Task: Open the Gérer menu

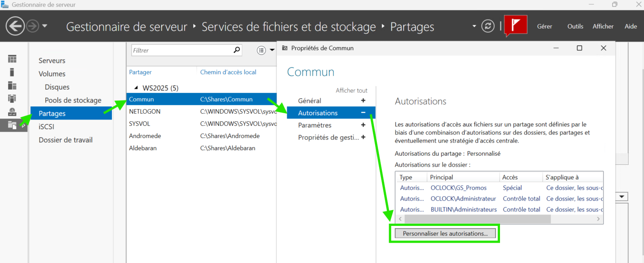Action: pyautogui.click(x=544, y=26)
